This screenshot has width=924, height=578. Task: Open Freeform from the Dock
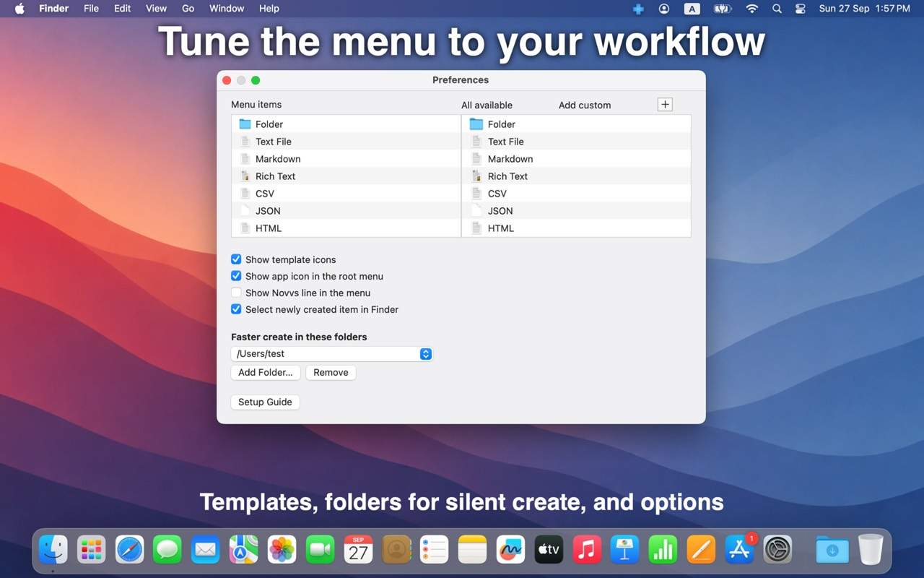click(x=511, y=550)
